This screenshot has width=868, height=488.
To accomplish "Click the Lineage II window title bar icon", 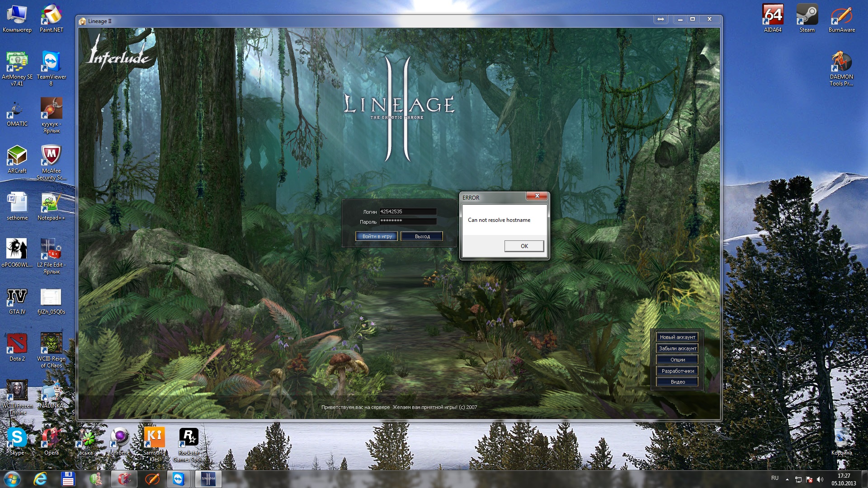I will pyautogui.click(x=82, y=21).
